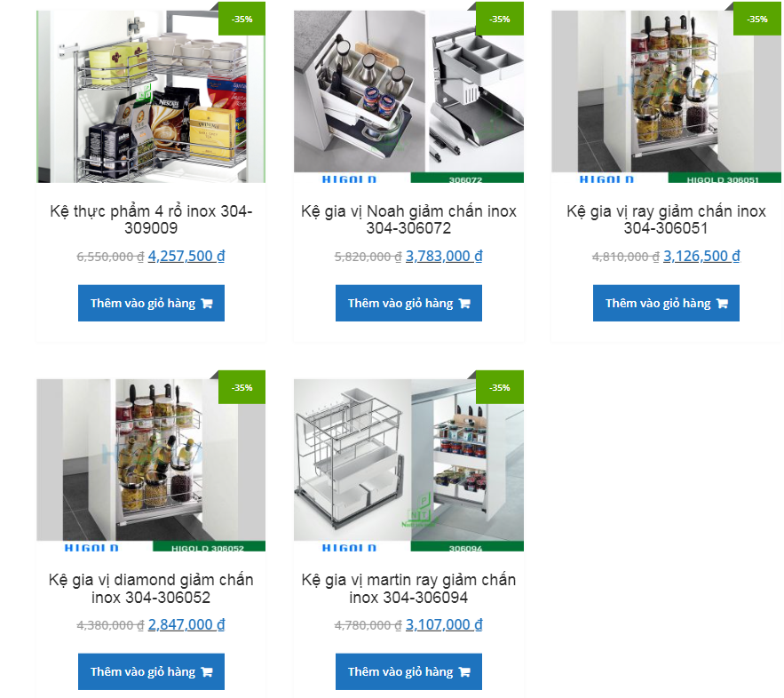
Task: Click title Kệ gia vị diamond giảm chấn
Action: 151,589
